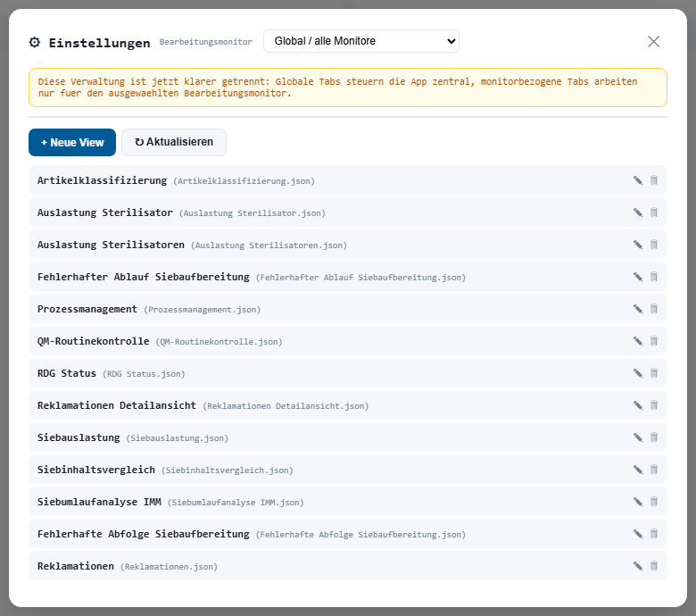Select the Siebumlaufanalyse IMM list entry

tap(99, 502)
